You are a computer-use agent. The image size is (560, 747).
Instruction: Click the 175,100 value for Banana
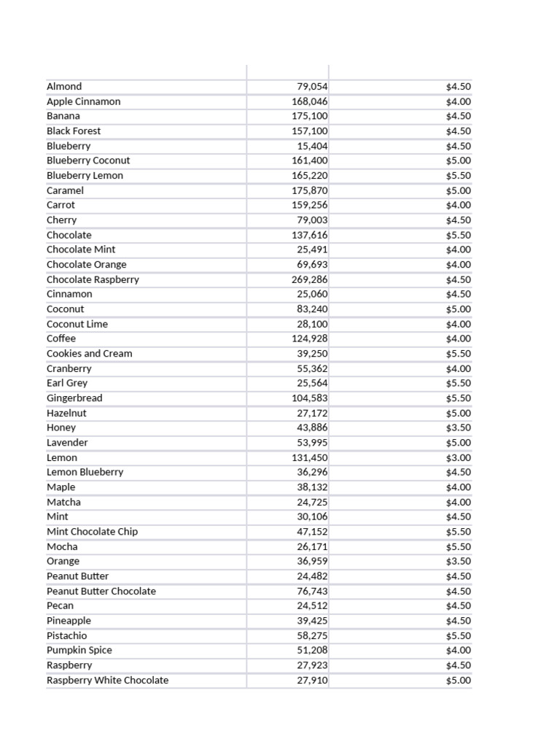[x=309, y=116]
